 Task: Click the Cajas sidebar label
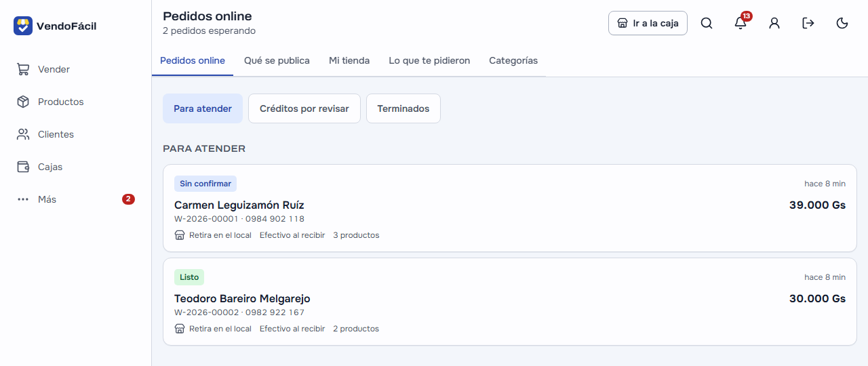click(x=50, y=167)
